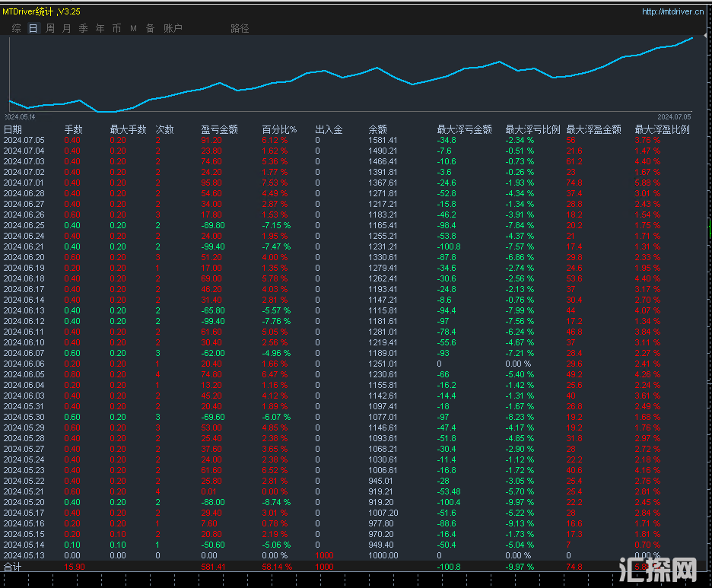Open the 备 notes tab

click(x=150, y=28)
